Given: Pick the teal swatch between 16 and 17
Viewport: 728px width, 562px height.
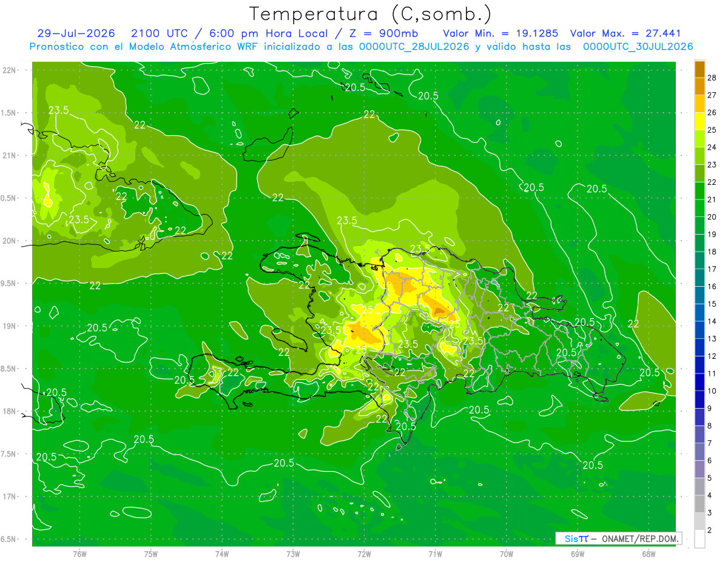Looking at the screenshot, I should 699,278.
